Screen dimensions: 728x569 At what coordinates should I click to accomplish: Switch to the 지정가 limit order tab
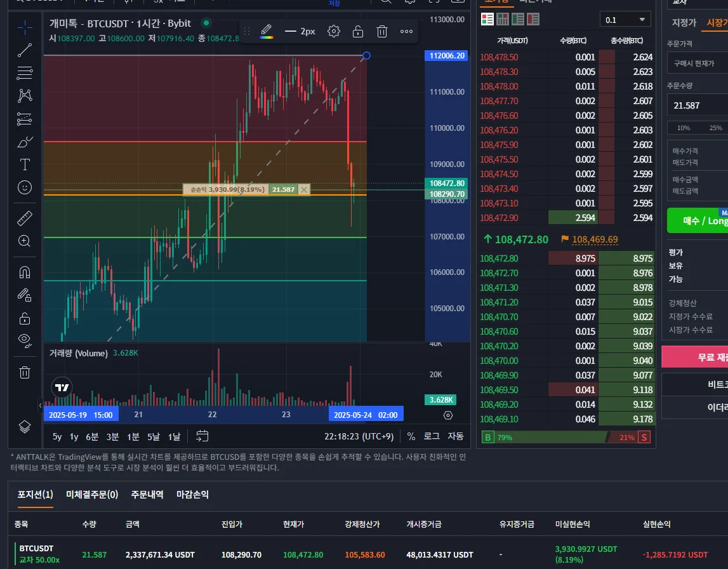coord(684,22)
